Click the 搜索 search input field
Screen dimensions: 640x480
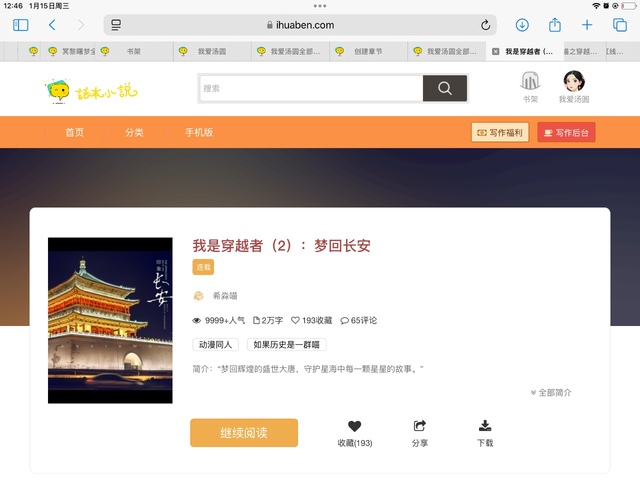(310, 88)
